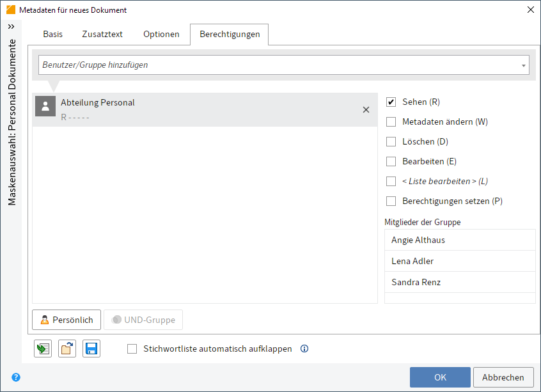Click the green arrow load metadata icon
This screenshot has height=392, width=541.
tap(43, 349)
